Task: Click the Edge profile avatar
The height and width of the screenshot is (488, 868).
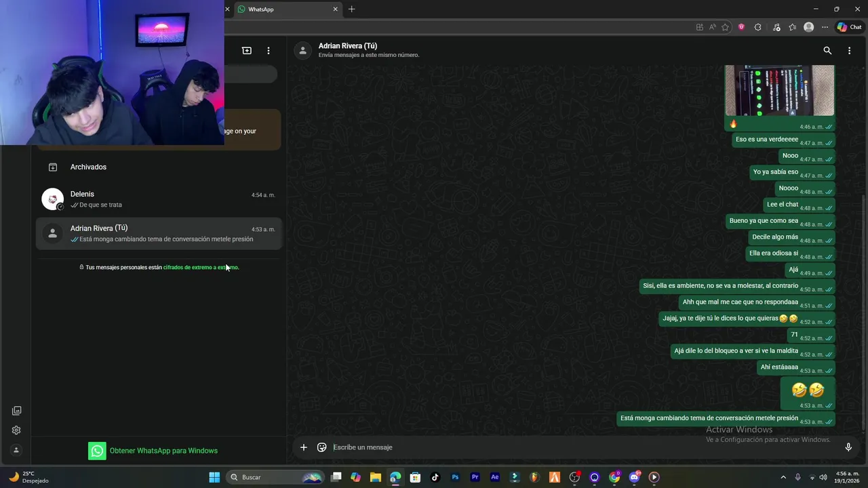Action: 808,27
